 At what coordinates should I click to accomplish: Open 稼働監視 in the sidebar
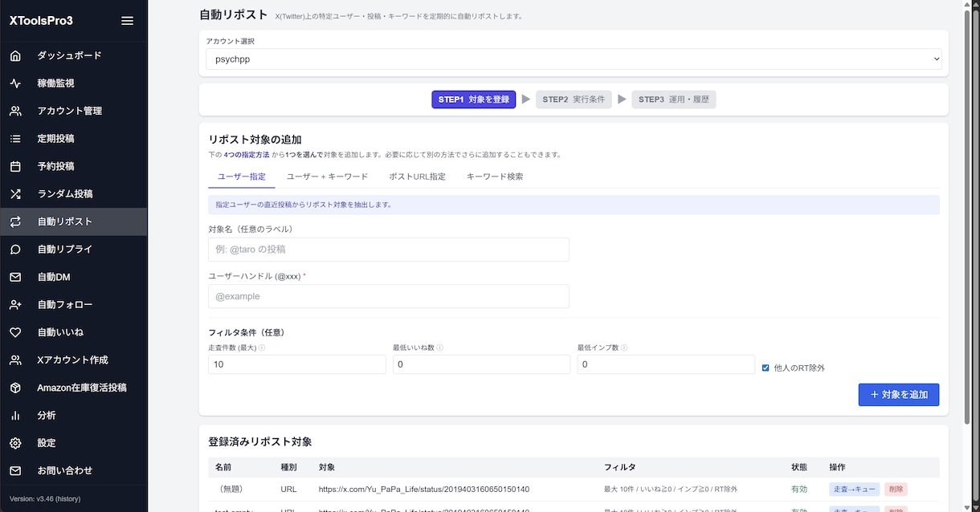click(73, 83)
